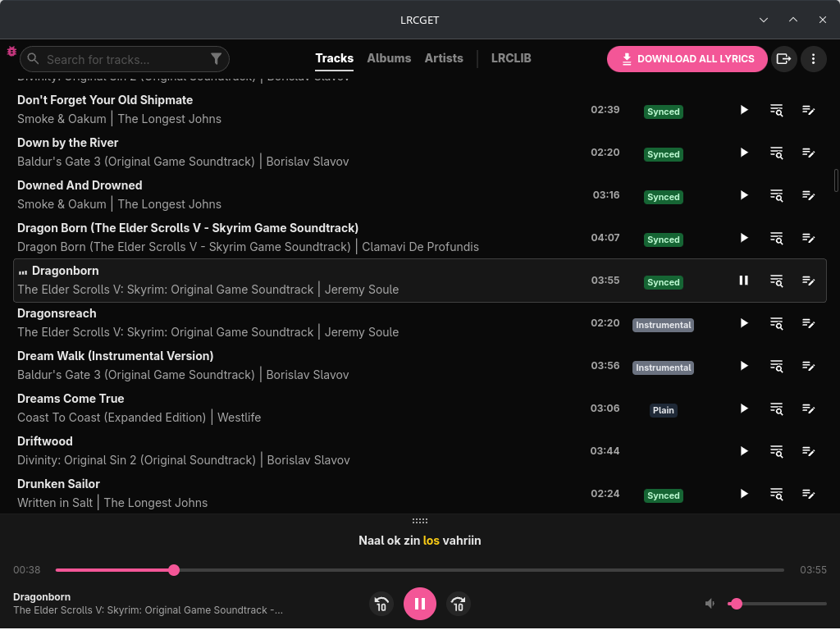Maximize window with the up chevron
The image size is (840, 630).
[793, 20]
